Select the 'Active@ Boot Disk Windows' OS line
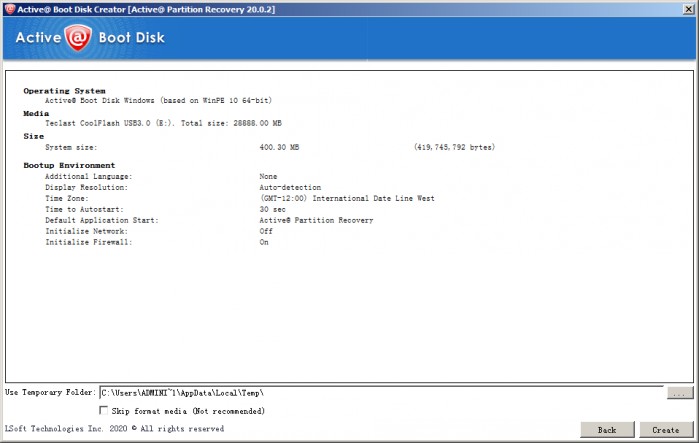699x443 pixels. (158, 101)
